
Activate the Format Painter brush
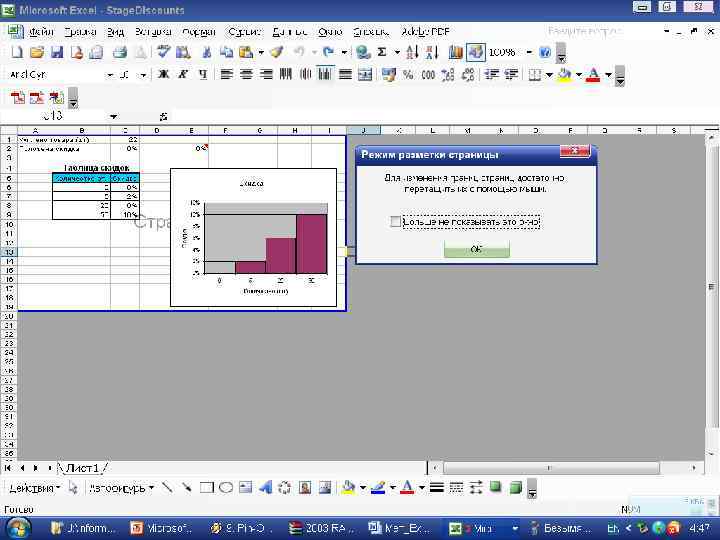(276, 52)
